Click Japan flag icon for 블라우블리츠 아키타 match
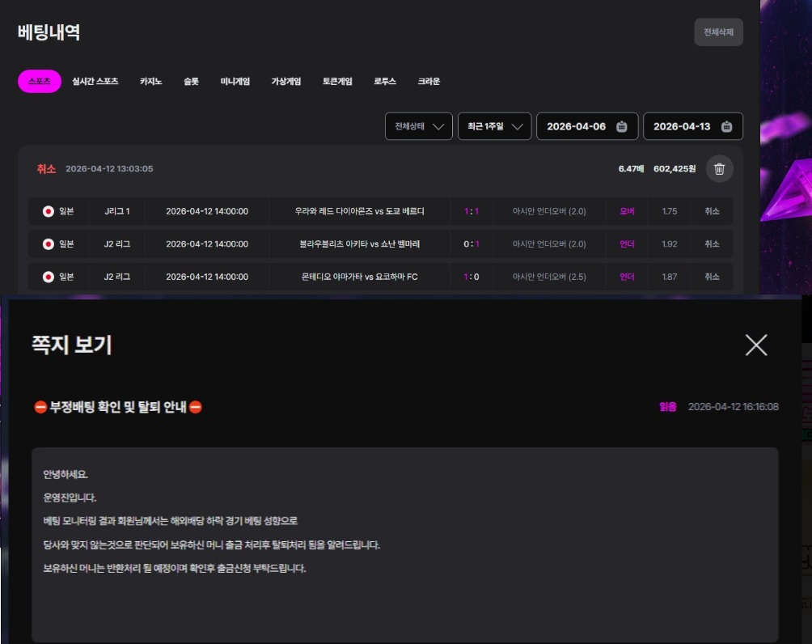812x644 pixels. pos(49,244)
